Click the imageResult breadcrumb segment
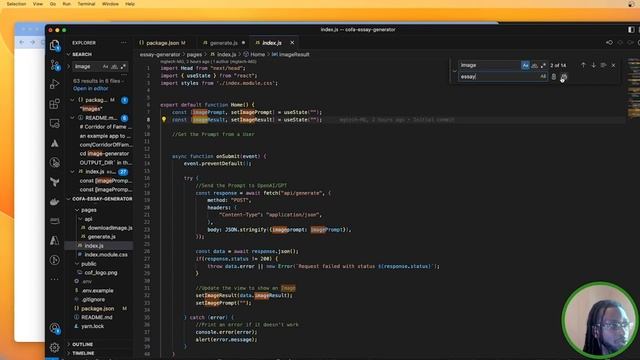Viewport: 640px width, 360px height. 294,54
